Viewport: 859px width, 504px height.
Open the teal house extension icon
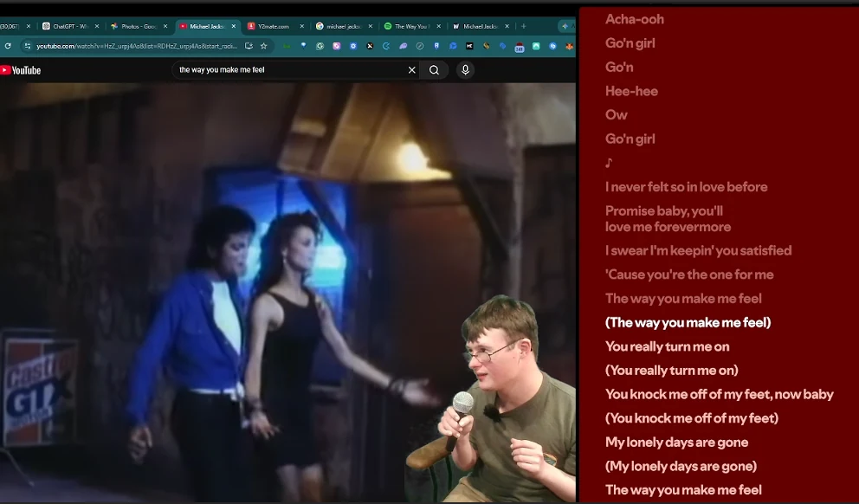pos(536,46)
